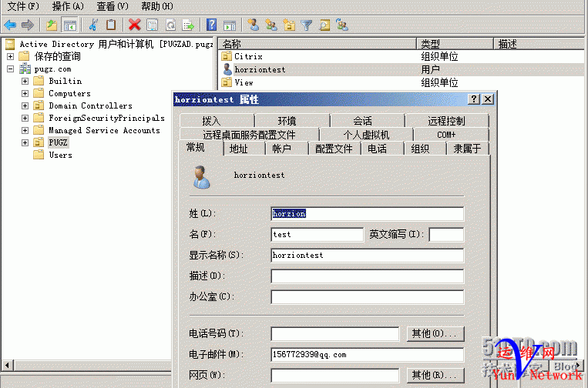Click the 显示名称(S) field
This screenshot has width=588, height=388.
[367, 255]
